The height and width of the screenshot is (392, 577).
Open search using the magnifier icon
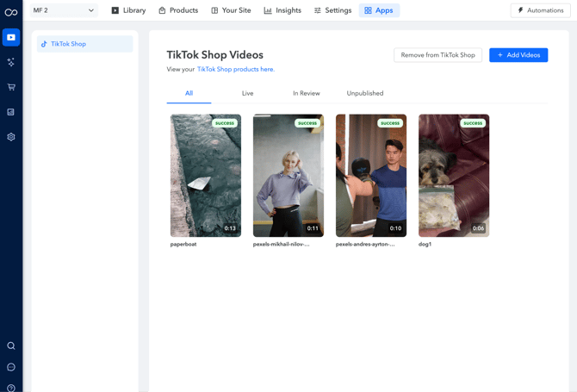coord(11,345)
